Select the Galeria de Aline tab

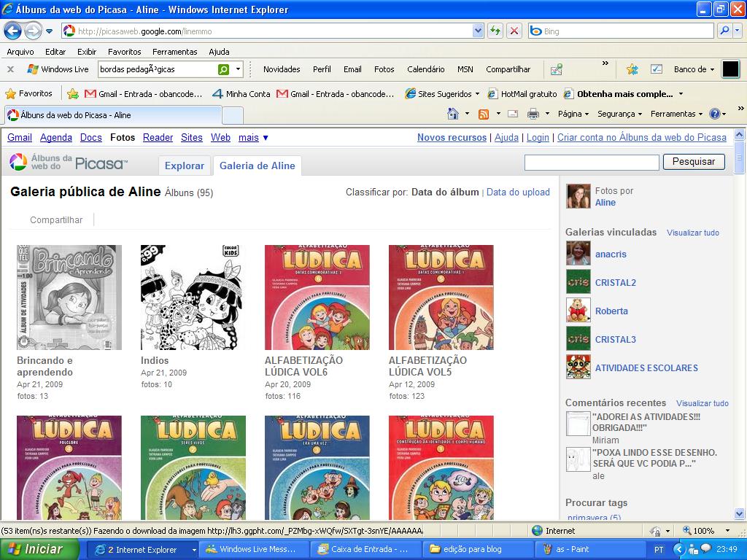click(258, 166)
